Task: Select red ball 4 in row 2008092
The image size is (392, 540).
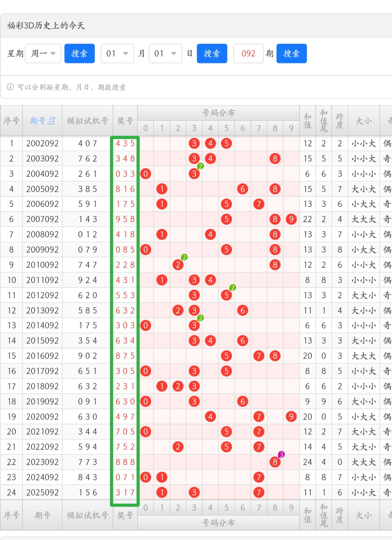Action: 210,234
